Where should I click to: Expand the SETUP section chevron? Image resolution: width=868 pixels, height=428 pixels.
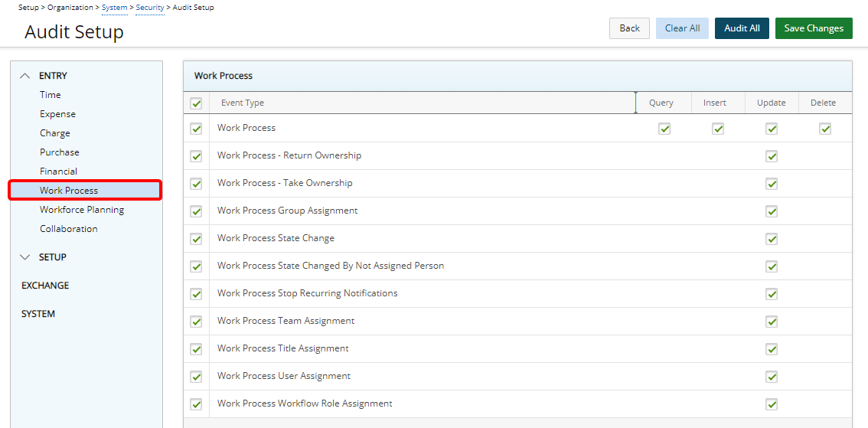(25, 257)
